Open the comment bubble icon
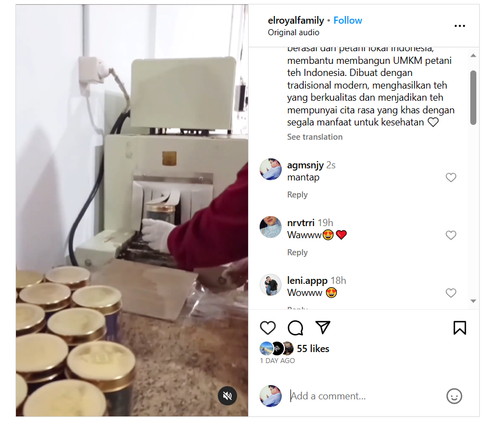Viewport: 500px width, 428px height. [295, 328]
